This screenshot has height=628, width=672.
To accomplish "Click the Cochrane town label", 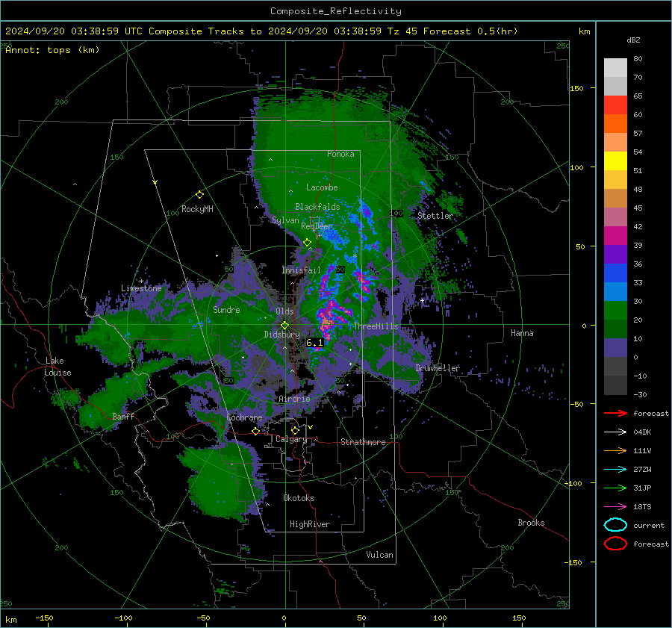I will (244, 417).
